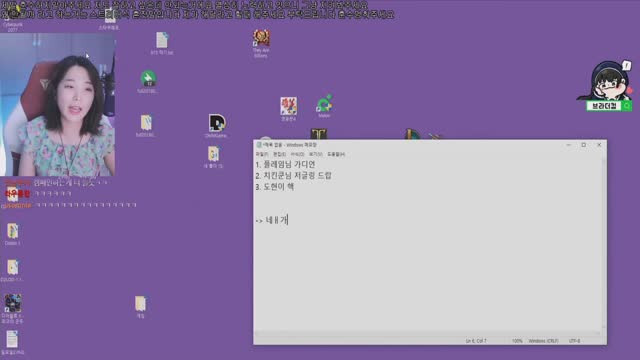Image resolution: width=640 pixels, height=360 pixels.
Task: Select the folder just below the chat overlay
Action: click(13, 231)
